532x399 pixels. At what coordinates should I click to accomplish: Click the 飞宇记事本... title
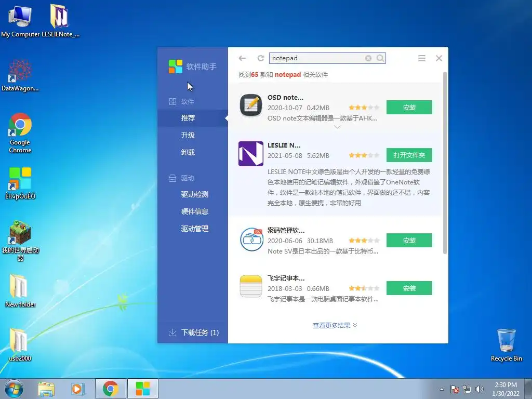click(286, 278)
